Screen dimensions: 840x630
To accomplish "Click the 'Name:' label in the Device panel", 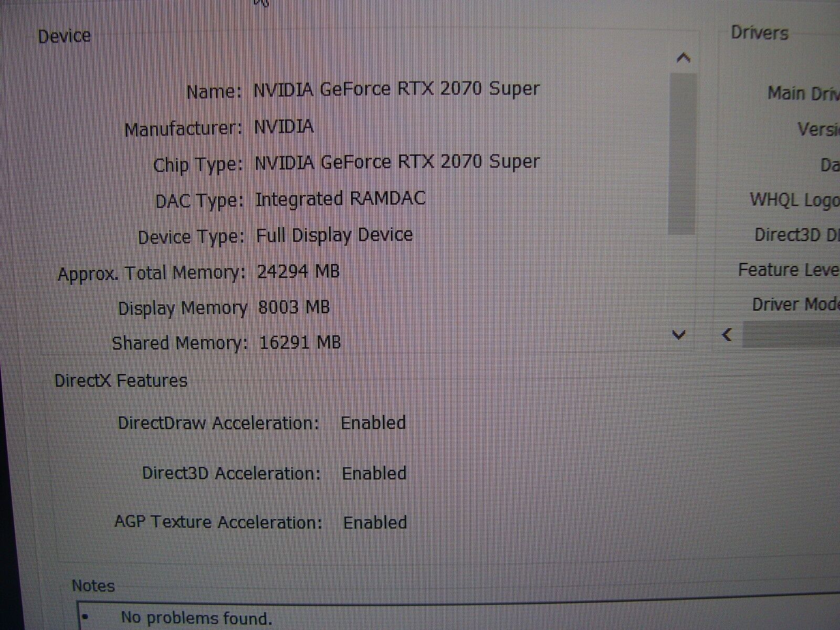I will click(214, 92).
